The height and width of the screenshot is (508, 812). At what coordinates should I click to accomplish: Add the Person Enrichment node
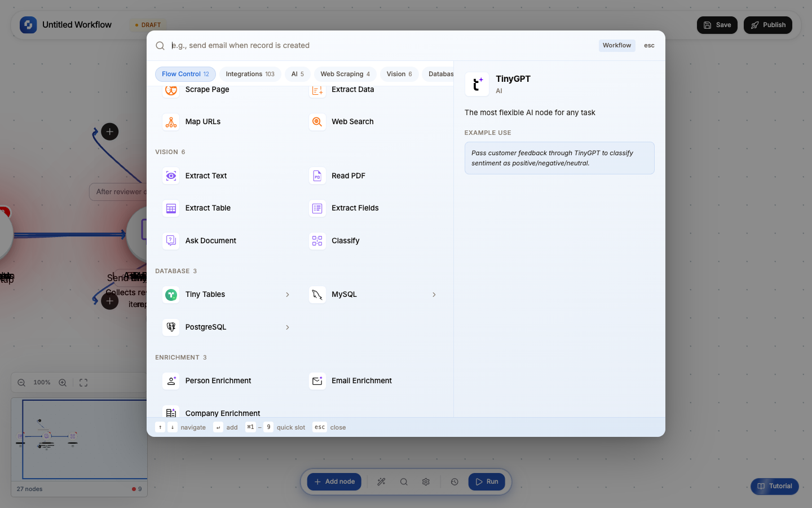tap(226, 381)
